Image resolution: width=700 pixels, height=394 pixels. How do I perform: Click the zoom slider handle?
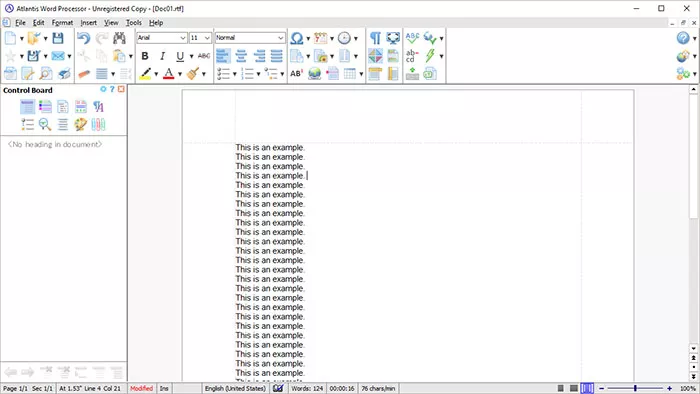(635, 388)
